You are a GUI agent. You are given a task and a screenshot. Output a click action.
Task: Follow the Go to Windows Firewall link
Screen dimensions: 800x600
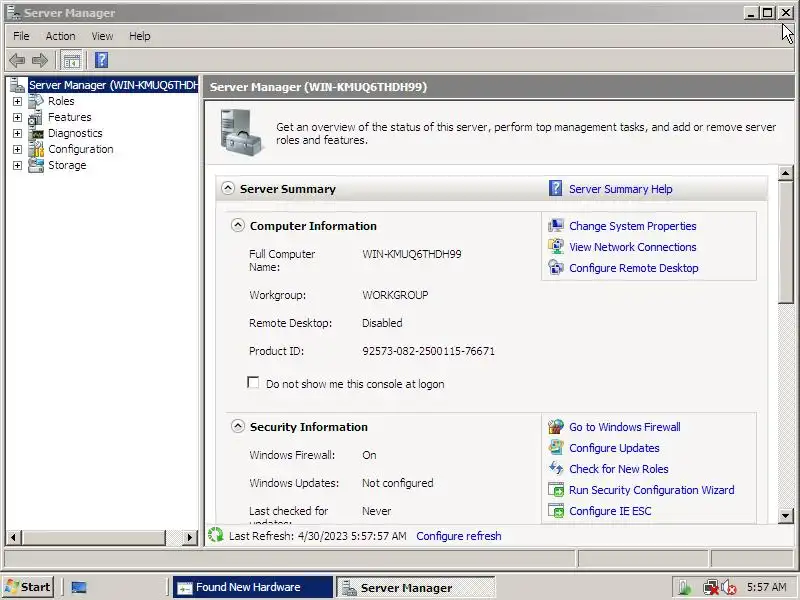click(x=624, y=427)
